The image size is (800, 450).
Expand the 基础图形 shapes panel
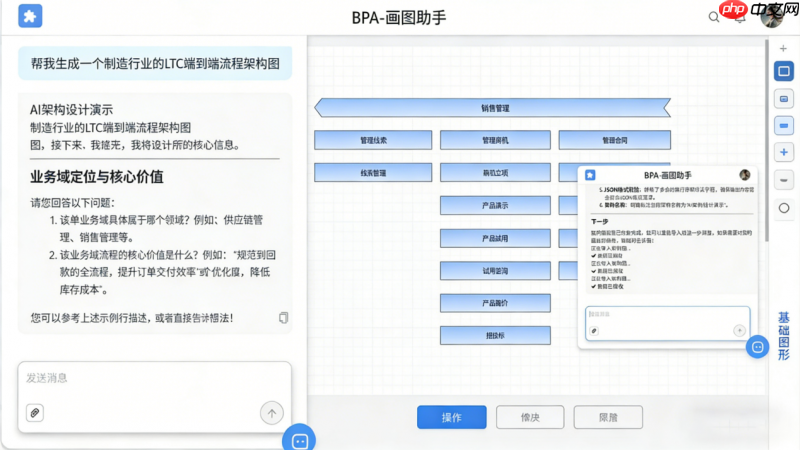coord(783,335)
